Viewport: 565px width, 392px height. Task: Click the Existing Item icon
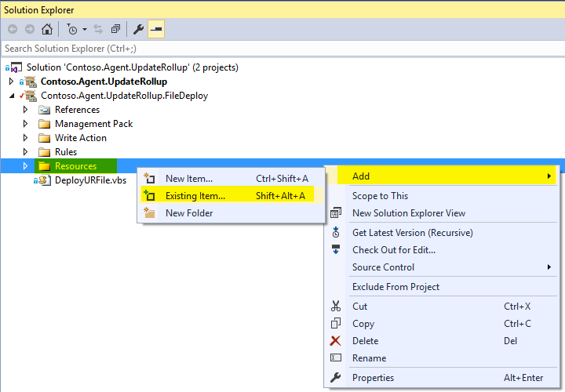pos(149,195)
